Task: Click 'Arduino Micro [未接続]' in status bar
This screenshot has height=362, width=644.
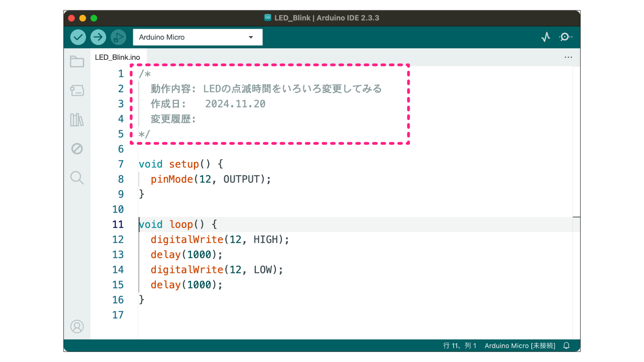Action: pyautogui.click(x=520, y=346)
